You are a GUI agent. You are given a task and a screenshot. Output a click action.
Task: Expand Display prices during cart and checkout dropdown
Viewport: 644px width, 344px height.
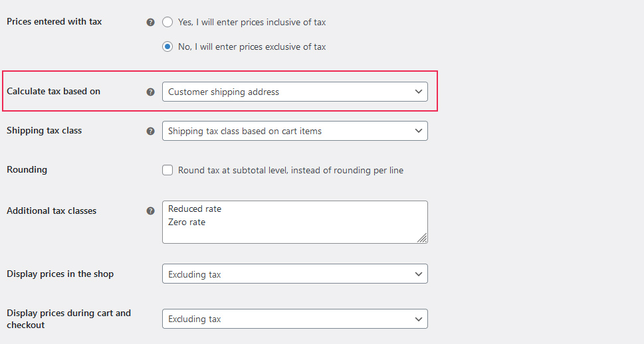click(x=294, y=319)
